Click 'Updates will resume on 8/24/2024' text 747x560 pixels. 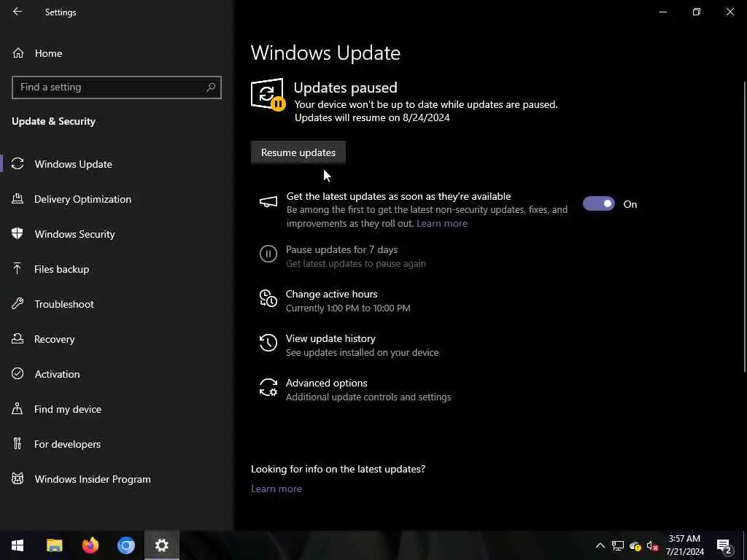[x=372, y=117]
